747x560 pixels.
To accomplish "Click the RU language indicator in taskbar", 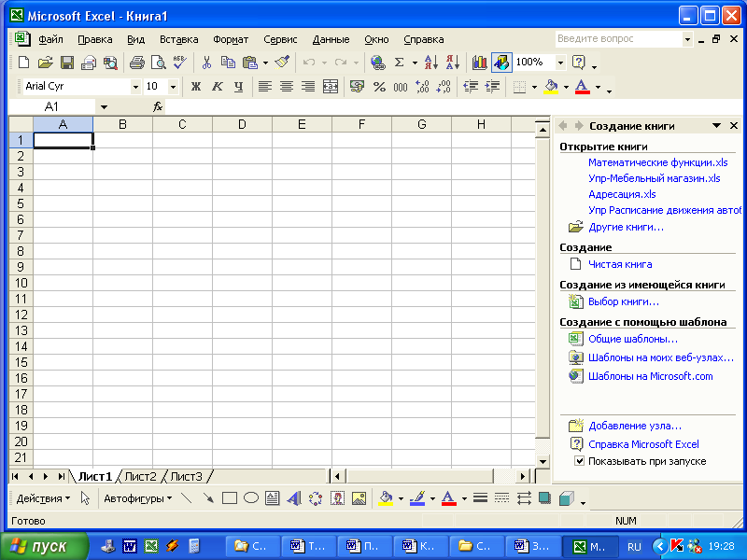I will (634, 547).
